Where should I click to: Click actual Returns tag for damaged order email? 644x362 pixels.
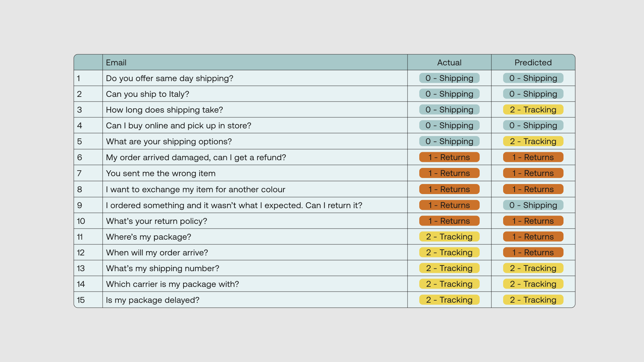[449, 157]
